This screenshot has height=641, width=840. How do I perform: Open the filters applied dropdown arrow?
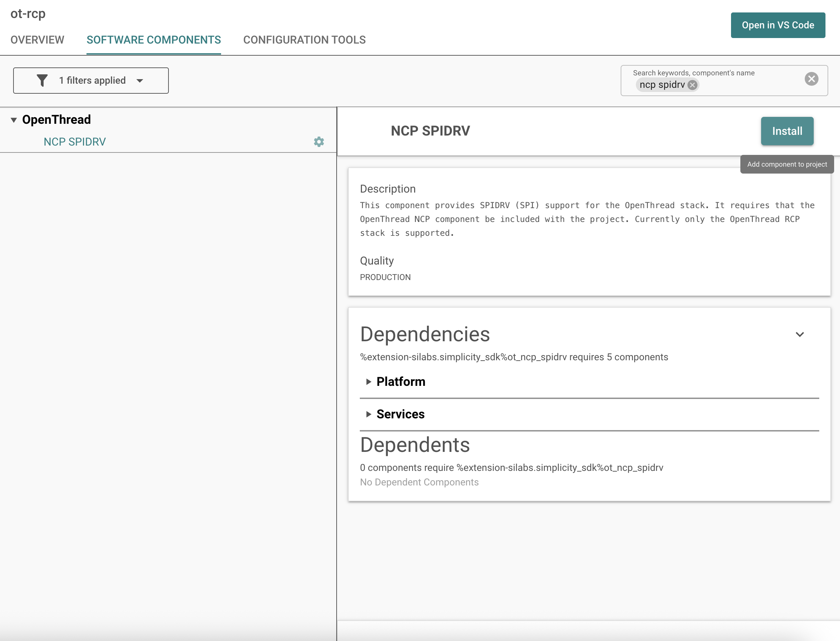(x=140, y=81)
